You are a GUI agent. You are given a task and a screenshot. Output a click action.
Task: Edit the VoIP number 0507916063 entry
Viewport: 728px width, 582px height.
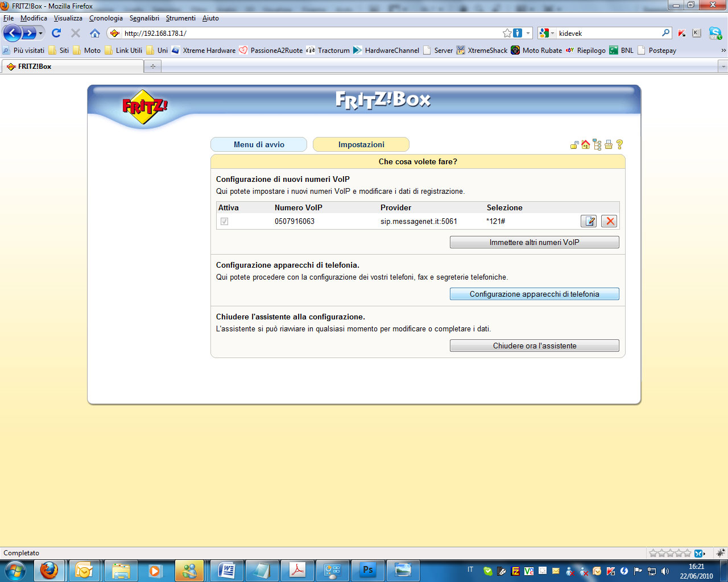click(x=589, y=221)
